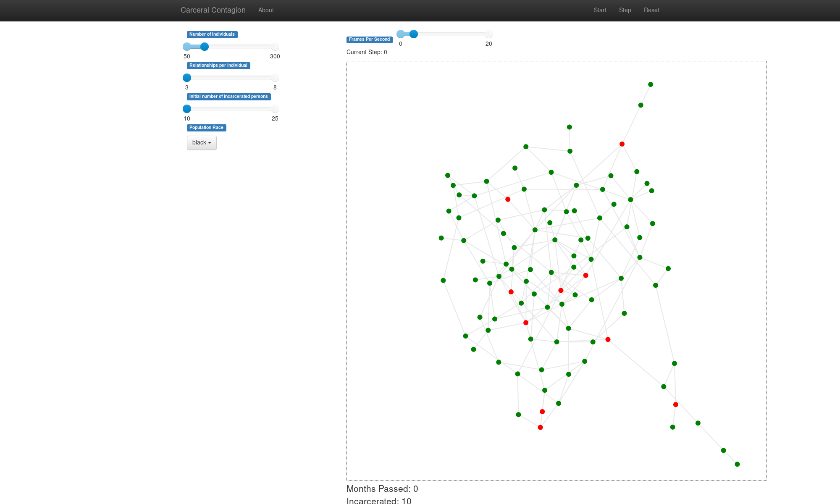Click the Initial incarcerated persons slider handle

[x=187, y=109]
